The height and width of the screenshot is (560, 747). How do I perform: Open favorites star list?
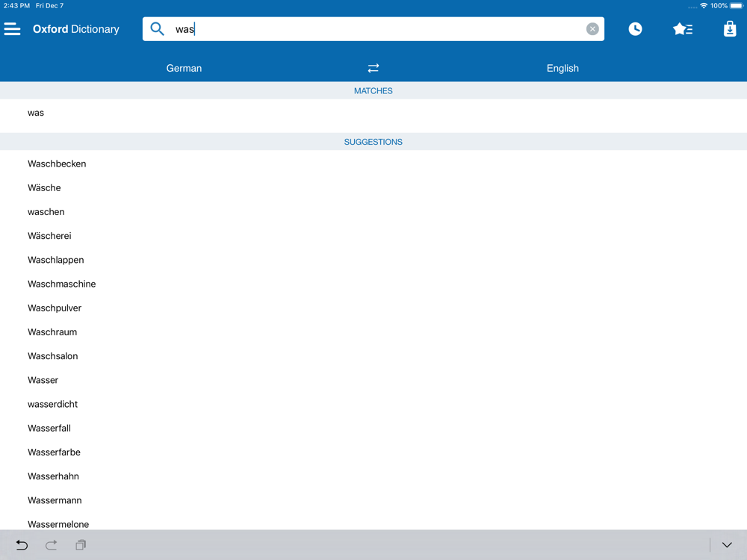click(x=683, y=29)
